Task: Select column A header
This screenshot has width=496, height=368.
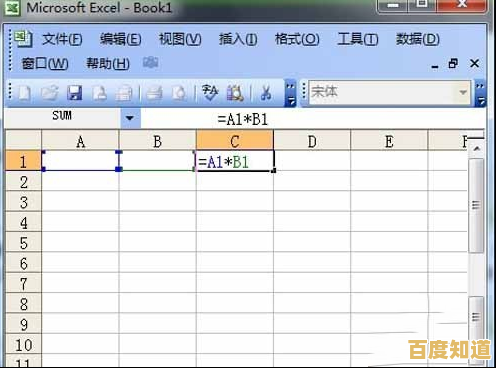Action: click(80, 141)
